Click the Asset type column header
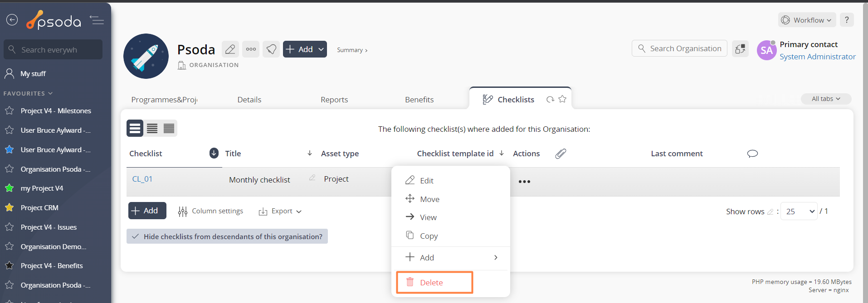868x303 pixels. tap(340, 154)
